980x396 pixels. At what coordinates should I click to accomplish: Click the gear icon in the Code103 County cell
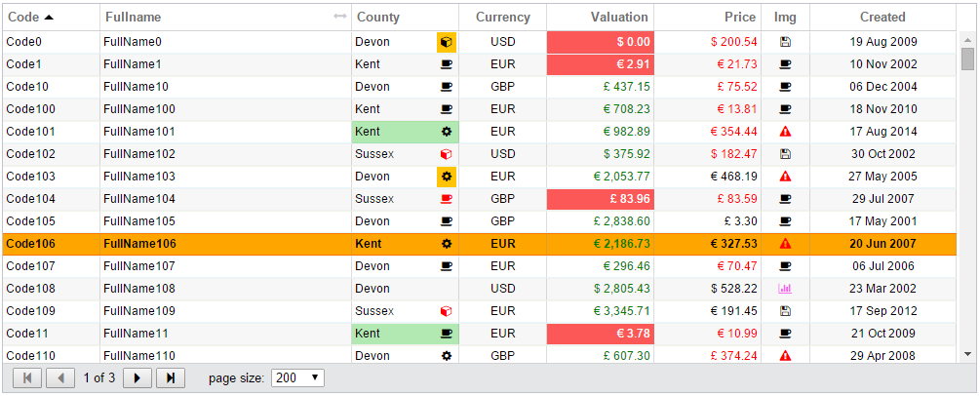(447, 177)
